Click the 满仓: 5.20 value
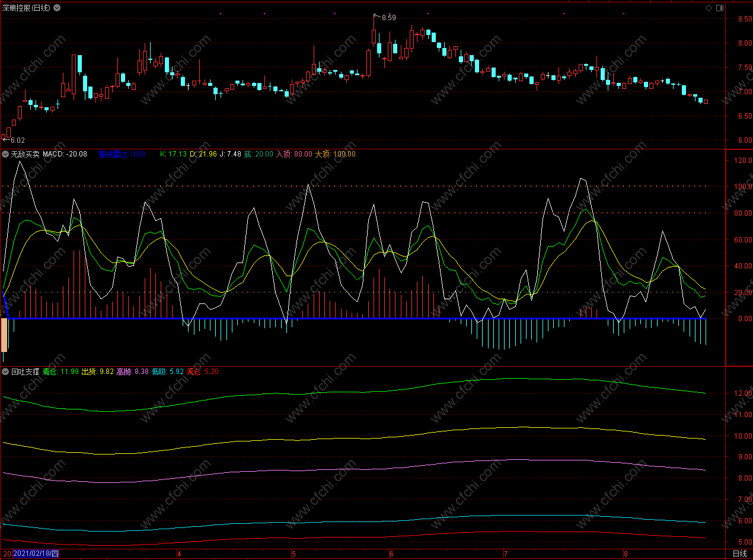The height and width of the screenshot is (560, 753). coord(203,372)
